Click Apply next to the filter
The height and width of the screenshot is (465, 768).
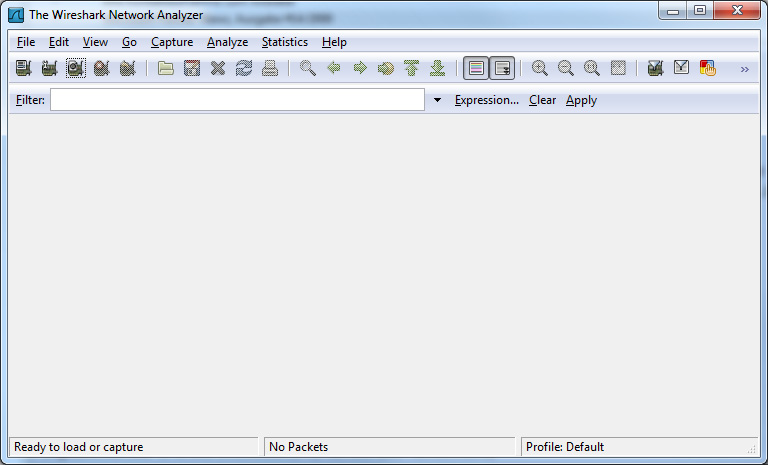[581, 100]
